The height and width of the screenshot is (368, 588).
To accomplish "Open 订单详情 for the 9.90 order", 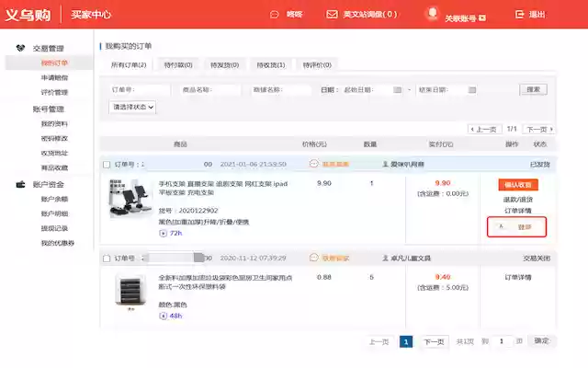I will (x=518, y=211).
